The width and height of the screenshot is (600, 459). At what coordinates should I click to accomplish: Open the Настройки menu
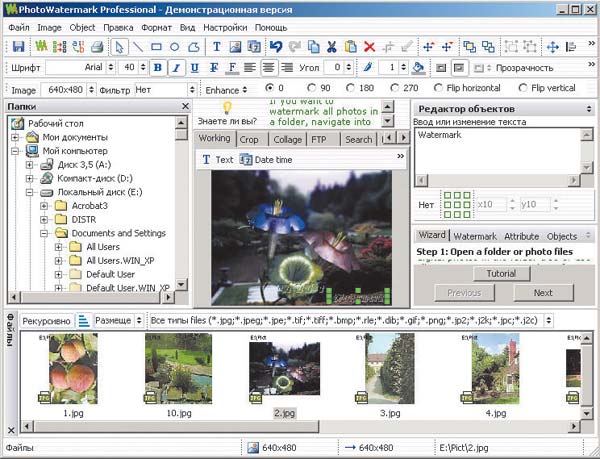pyautogui.click(x=225, y=28)
